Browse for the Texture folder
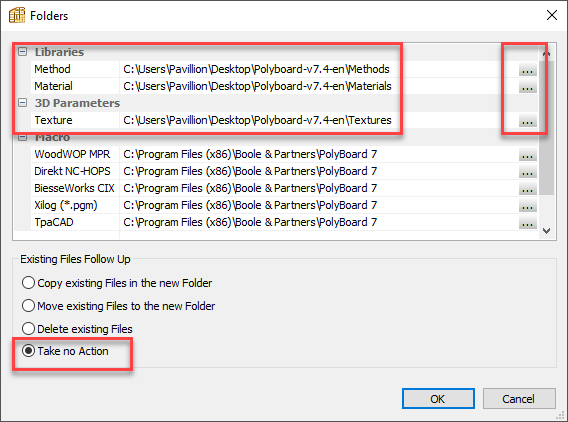The height and width of the screenshot is (422, 568). pos(527,120)
